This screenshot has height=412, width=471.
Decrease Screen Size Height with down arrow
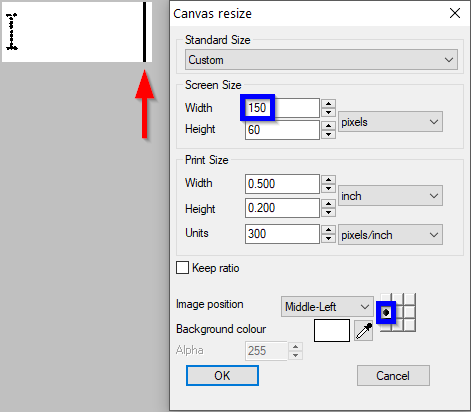tap(328, 134)
